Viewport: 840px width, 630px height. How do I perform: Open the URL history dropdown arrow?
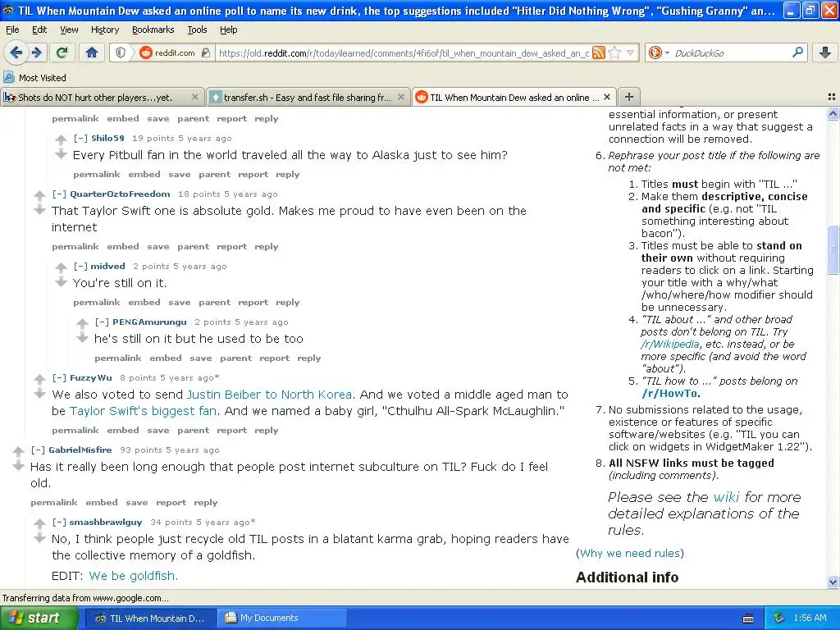pyautogui.click(x=631, y=52)
